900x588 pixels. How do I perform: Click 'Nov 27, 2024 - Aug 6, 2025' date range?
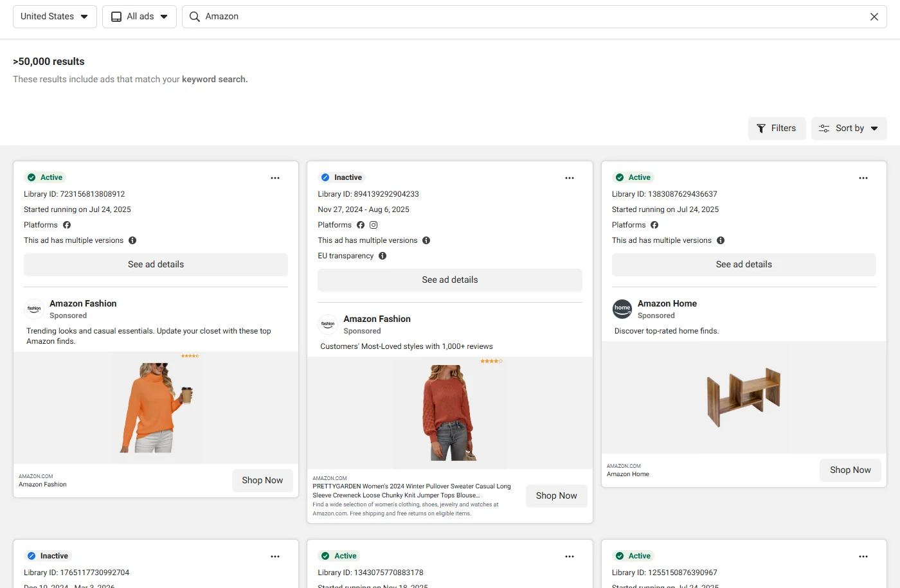[364, 209]
